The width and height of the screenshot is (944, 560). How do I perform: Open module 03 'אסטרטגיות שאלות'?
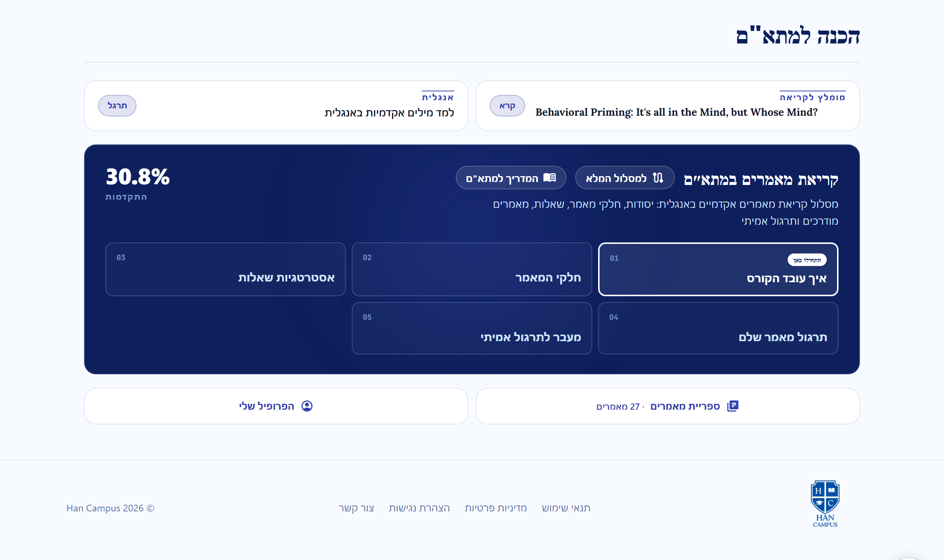225,269
